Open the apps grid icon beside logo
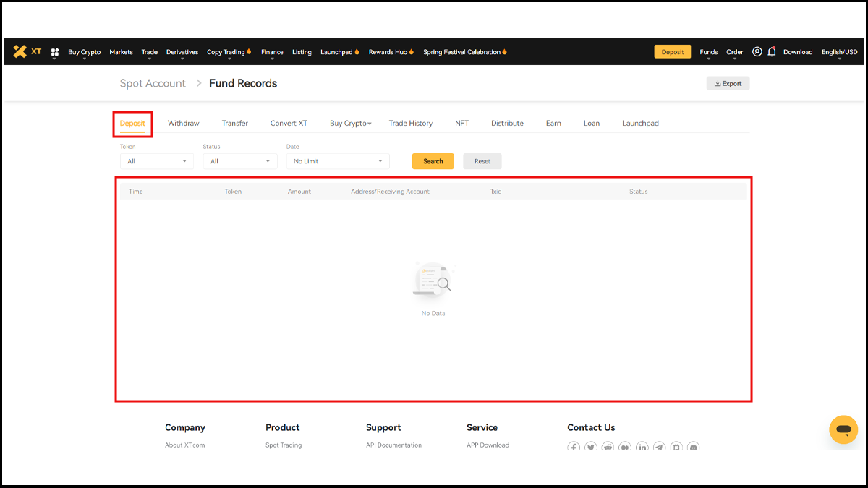 pos(55,52)
